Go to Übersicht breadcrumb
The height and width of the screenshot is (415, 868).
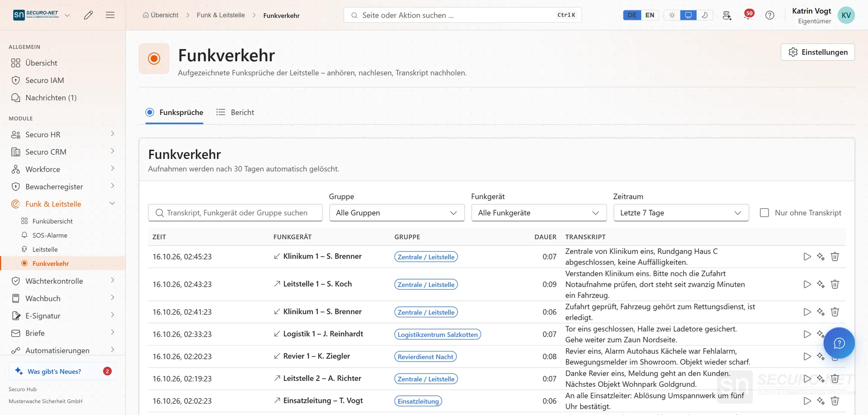[161, 15]
